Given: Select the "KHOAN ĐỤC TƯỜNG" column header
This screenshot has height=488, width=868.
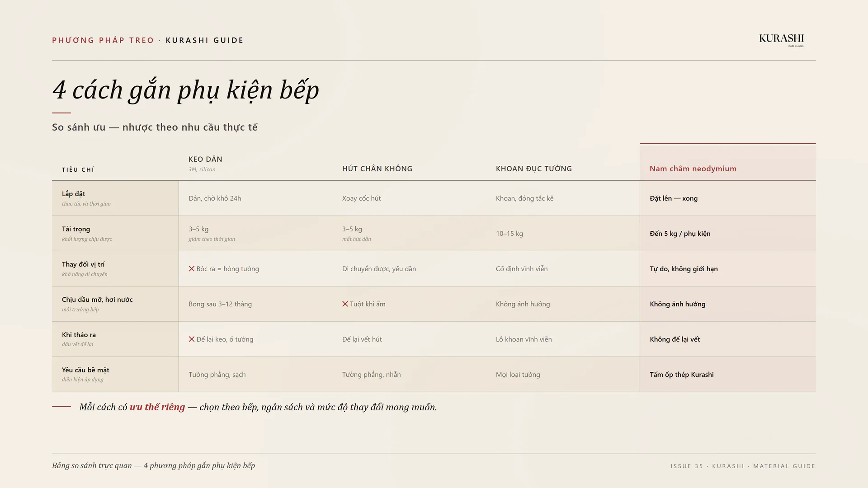Looking at the screenshot, I should tap(534, 169).
